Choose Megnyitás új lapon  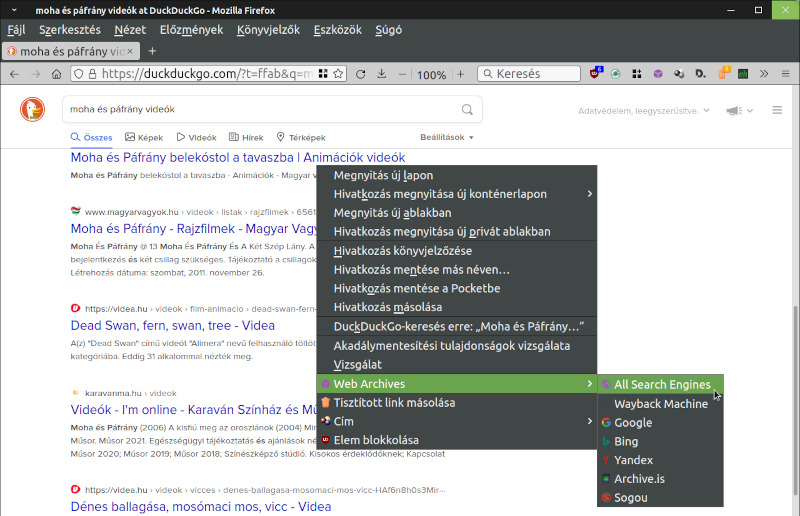tap(457, 175)
